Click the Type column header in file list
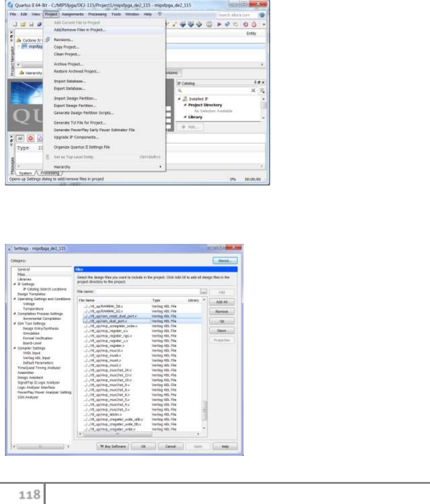Image resolution: width=430 pixels, height=504 pixels. point(156,300)
